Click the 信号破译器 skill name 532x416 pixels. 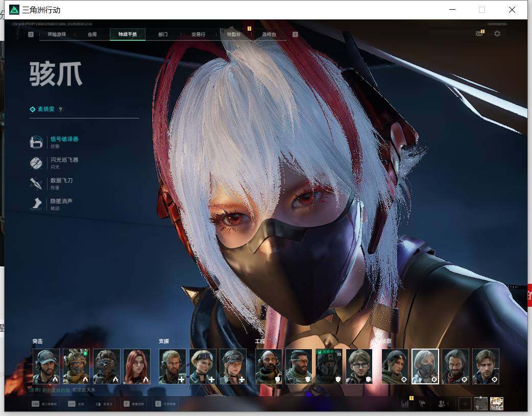[x=64, y=139]
